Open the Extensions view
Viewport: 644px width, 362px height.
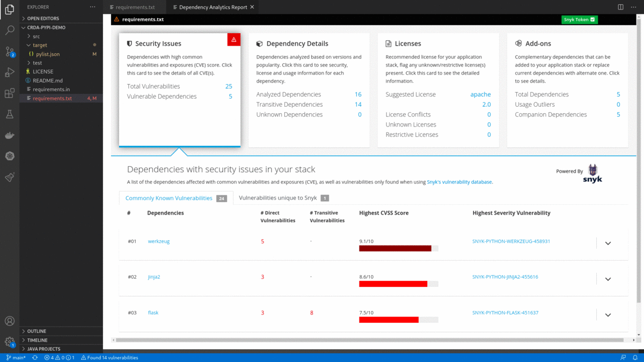pyautogui.click(x=9, y=93)
